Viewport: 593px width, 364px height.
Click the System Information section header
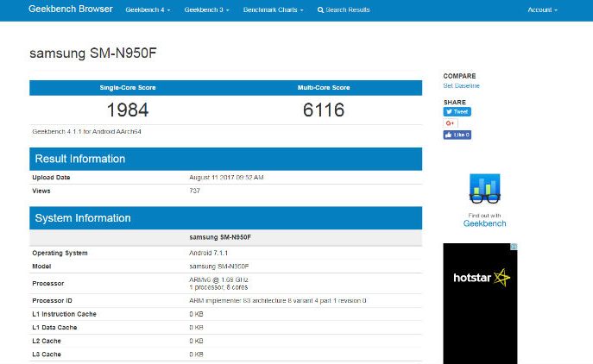(225, 218)
